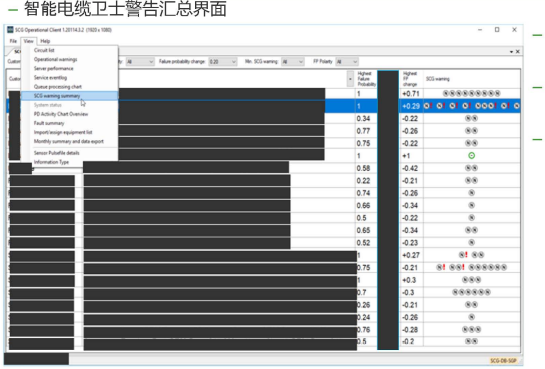Select the 0.58 failure probability cell
The width and height of the screenshot is (545, 369).
(x=366, y=168)
